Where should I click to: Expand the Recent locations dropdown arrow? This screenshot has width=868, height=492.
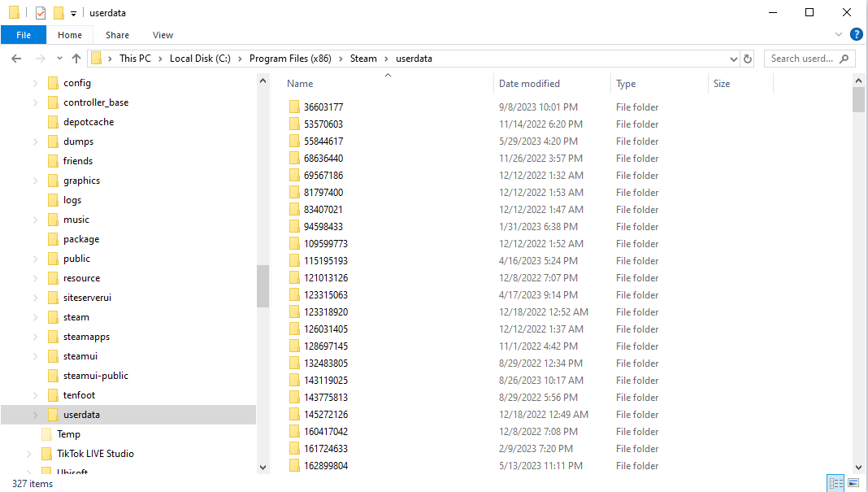59,59
